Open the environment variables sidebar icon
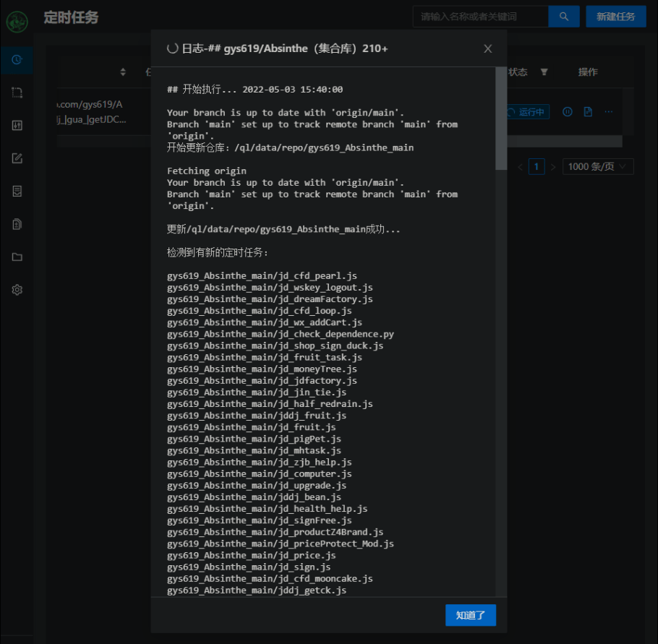658x644 pixels. point(17,93)
